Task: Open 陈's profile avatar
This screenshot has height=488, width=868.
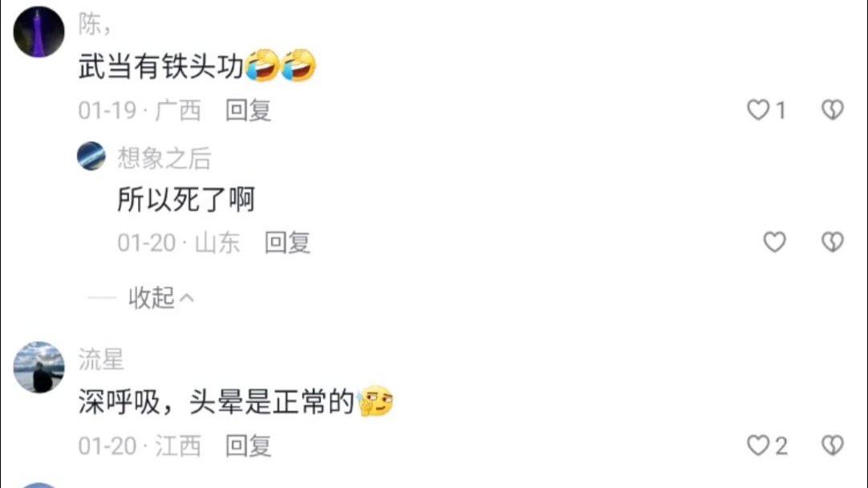Action: [39, 31]
